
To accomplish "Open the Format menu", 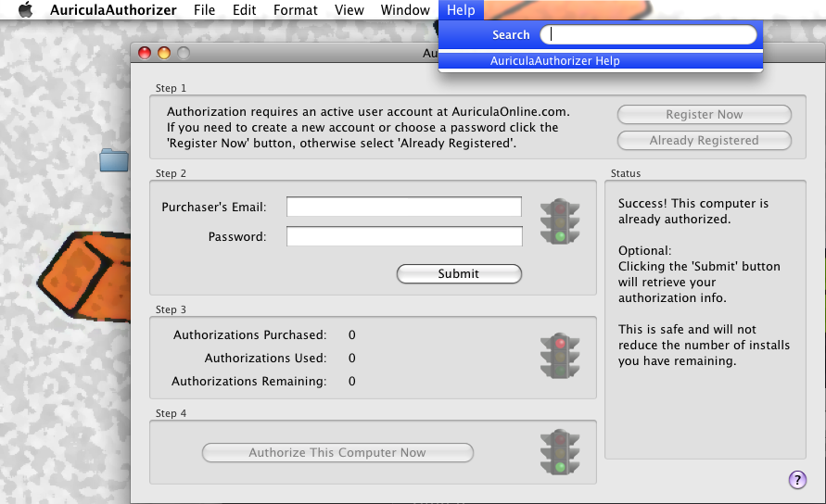I will point(296,10).
